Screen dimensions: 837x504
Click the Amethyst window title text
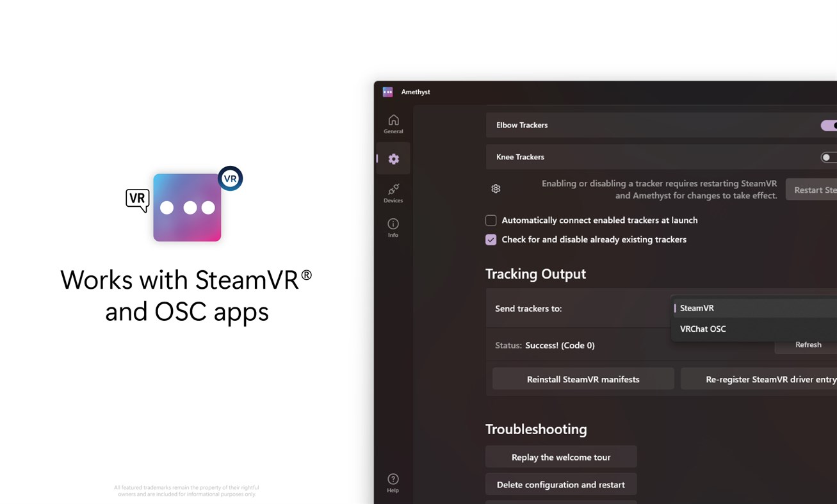[x=416, y=92]
